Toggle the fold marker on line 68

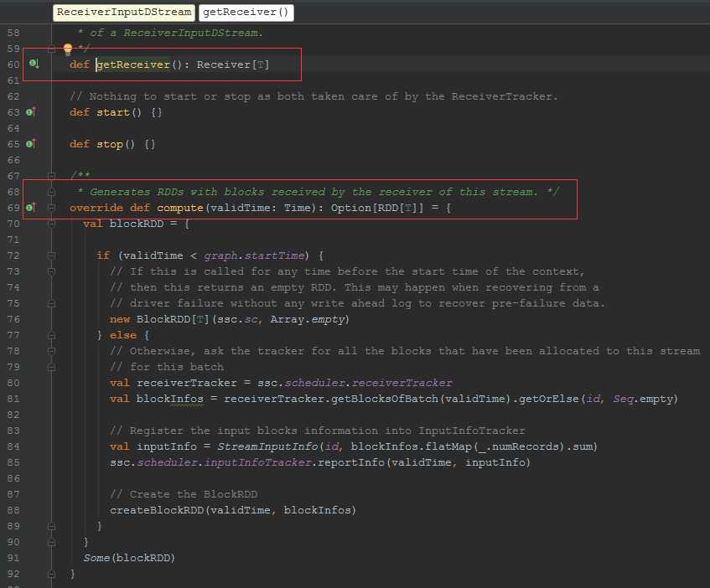[x=51, y=192]
